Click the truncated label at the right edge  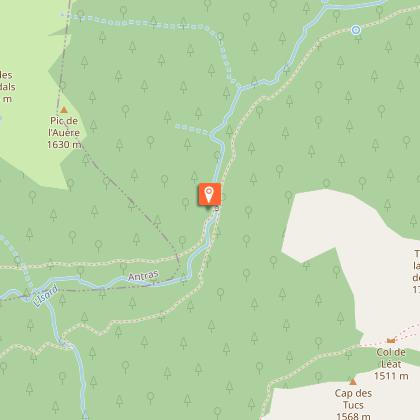pos(416,272)
